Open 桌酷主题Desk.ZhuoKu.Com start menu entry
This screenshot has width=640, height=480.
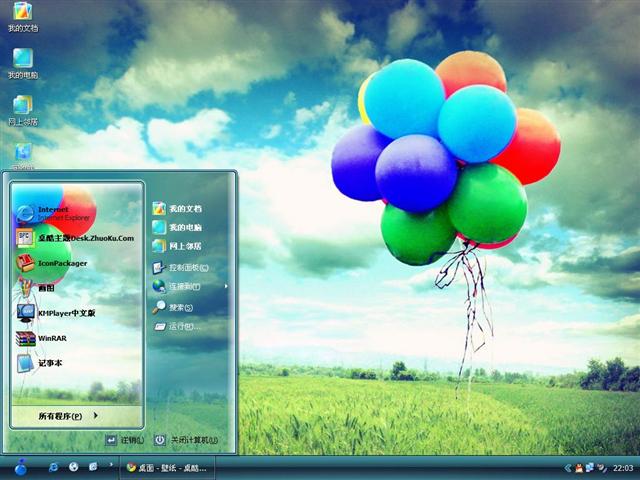[78, 238]
